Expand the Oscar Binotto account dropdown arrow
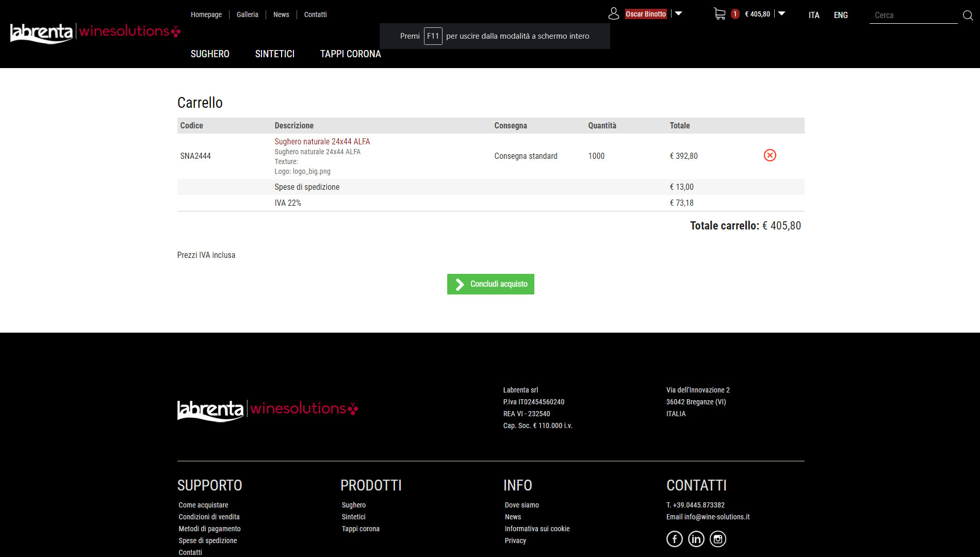 [679, 14]
